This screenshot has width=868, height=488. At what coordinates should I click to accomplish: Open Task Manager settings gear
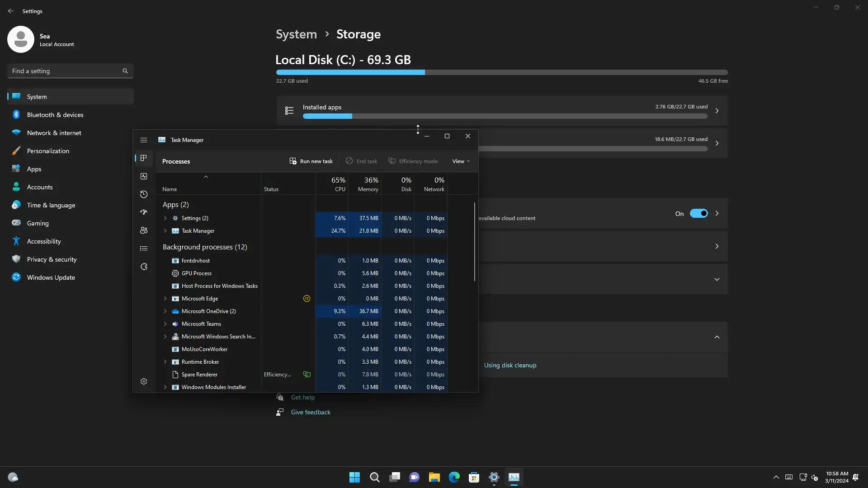pyautogui.click(x=144, y=381)
